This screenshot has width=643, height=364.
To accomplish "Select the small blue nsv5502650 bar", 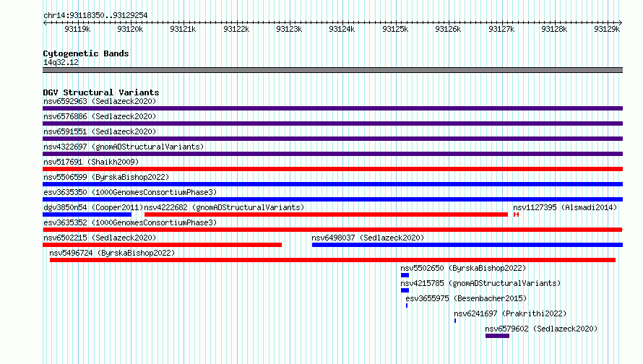I will coord(405,275).
